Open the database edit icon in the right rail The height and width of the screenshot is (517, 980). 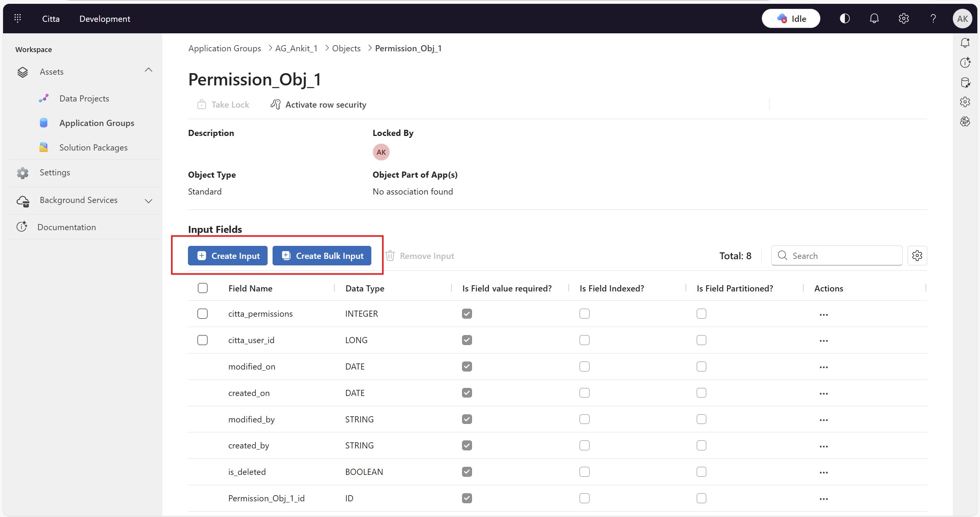(965, 82)
